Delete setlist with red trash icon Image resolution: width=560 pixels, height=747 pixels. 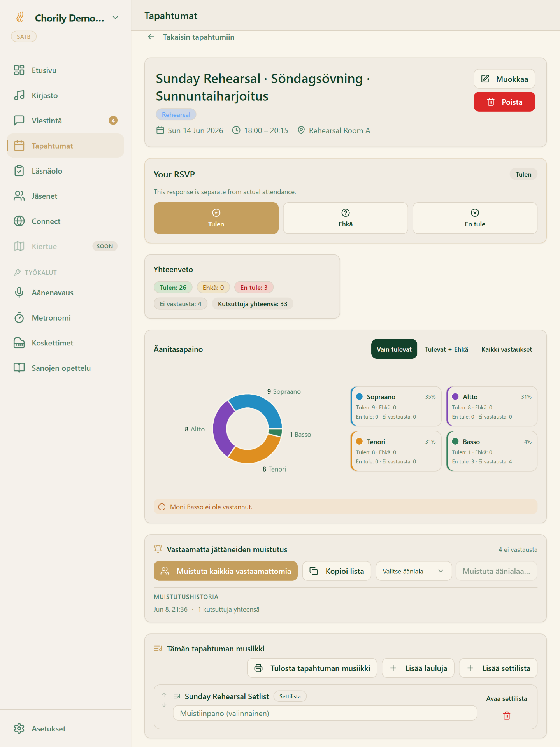[x=506, y=715]
